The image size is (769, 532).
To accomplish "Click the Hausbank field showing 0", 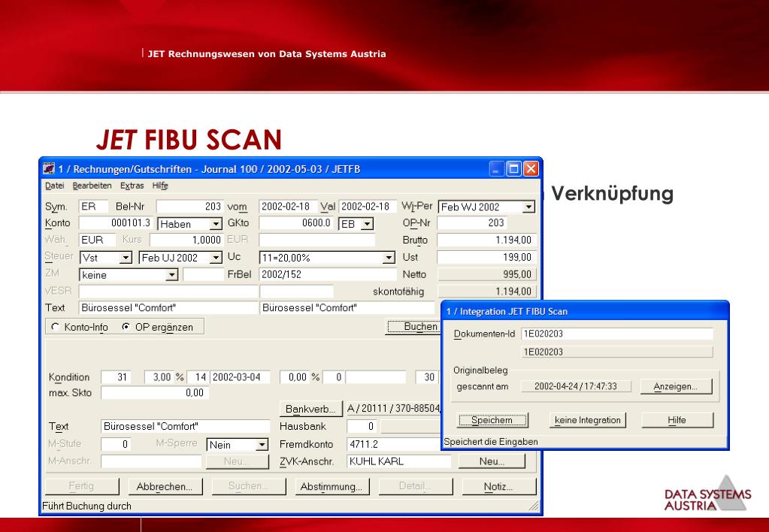I will [x=362, y=427].
